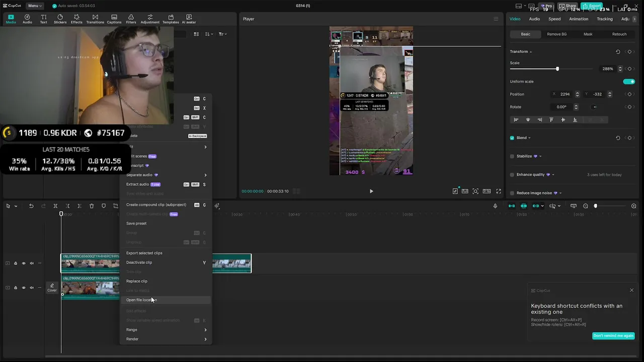Open the Range submenu
The image size is (644, 362).
click(166, 330)
